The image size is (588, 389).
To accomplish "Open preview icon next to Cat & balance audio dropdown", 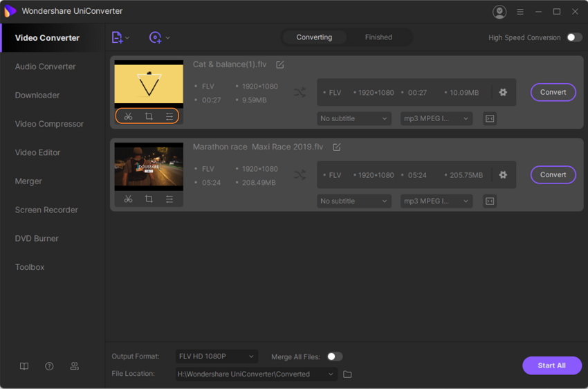I will point(490,118).
